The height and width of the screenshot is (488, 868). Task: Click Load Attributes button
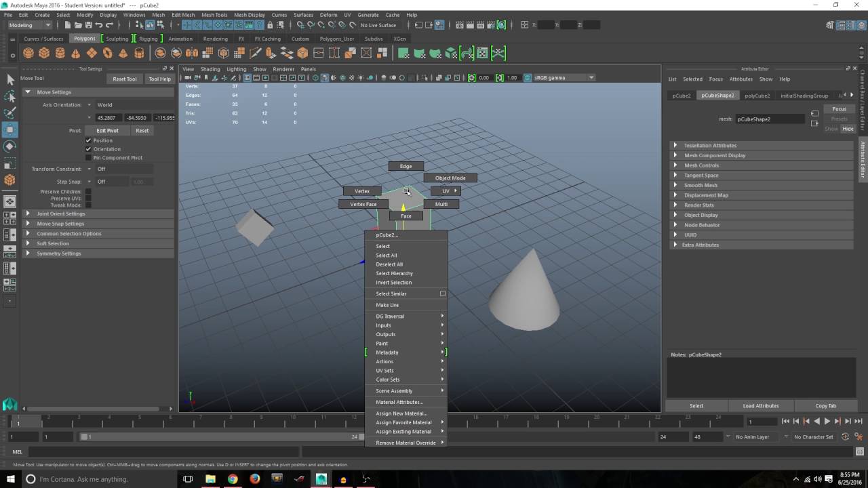pyautogui.click(x=761, y=405)
